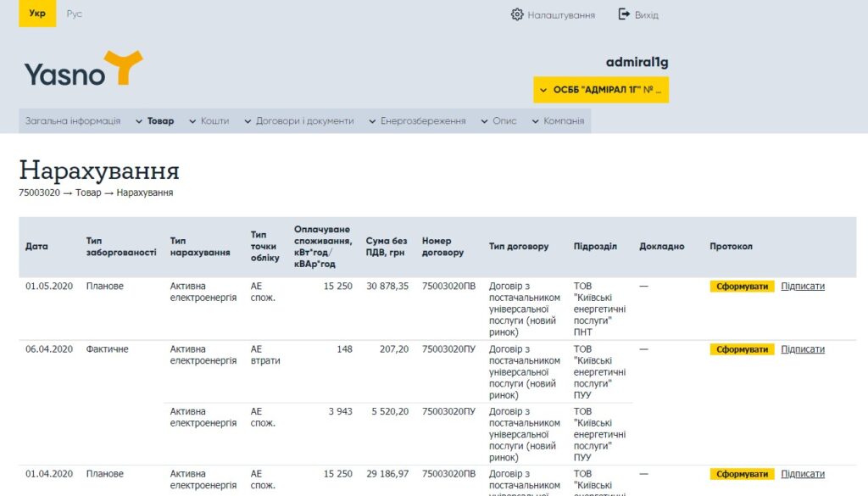Click the amount 30 878,35
The height and width of the screenshot is (496, 868).
click(x=387, y=287)
